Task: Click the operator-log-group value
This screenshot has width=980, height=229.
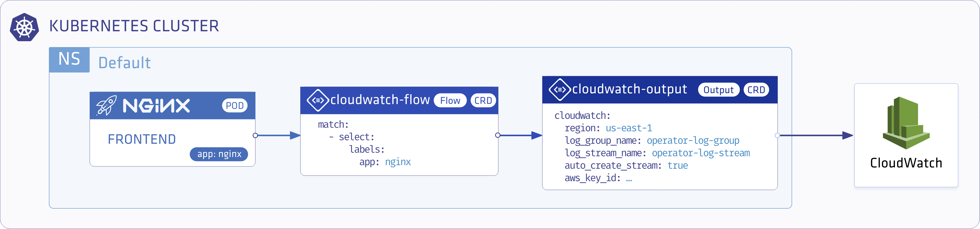Action: click(x=693, y=141)
